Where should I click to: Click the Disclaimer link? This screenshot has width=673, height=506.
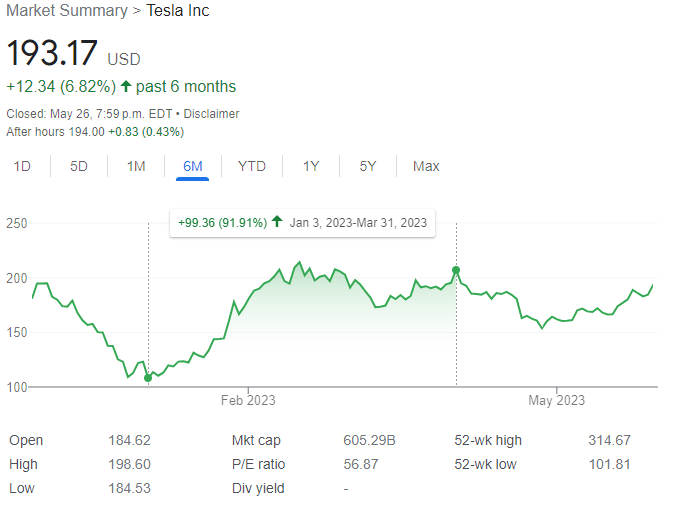pyautogui.click(x=211, y=114)
